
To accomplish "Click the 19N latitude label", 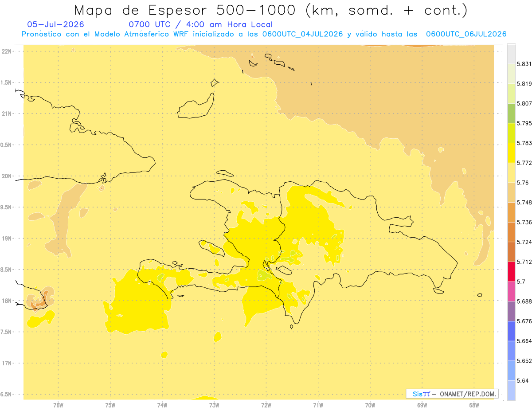I will pos(7,239).
